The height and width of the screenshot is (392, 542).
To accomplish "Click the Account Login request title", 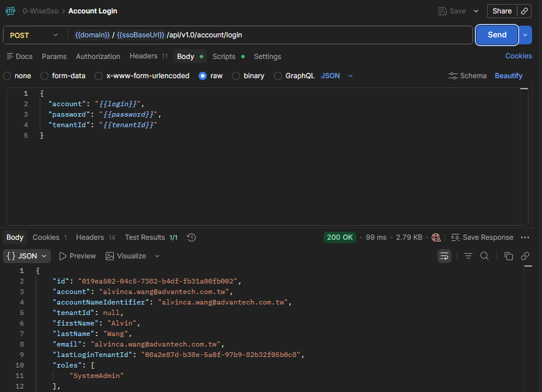I will [93, 11].
